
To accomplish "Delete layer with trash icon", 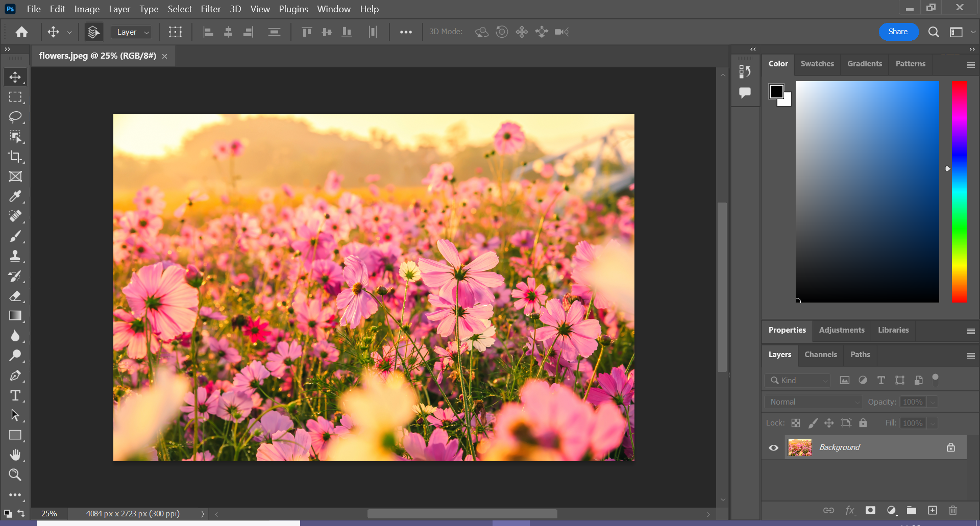I will 953,510.
